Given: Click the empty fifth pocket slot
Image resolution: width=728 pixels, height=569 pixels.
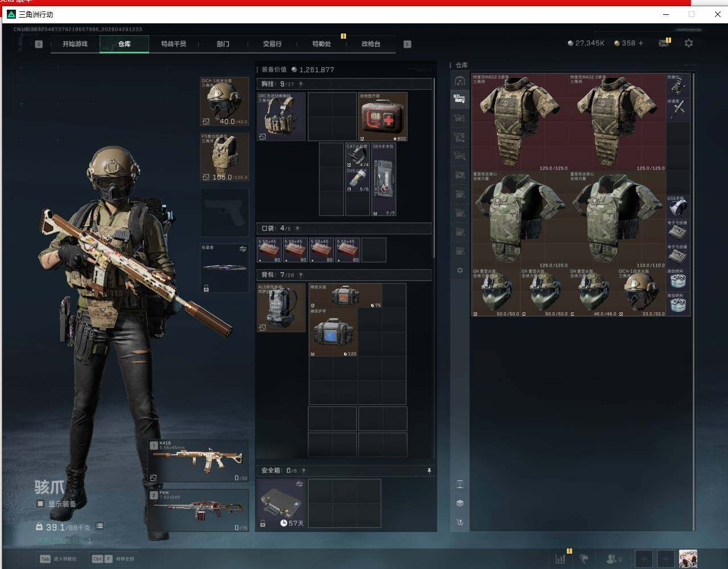Looking at the screenshot, I should pos(374,250).
